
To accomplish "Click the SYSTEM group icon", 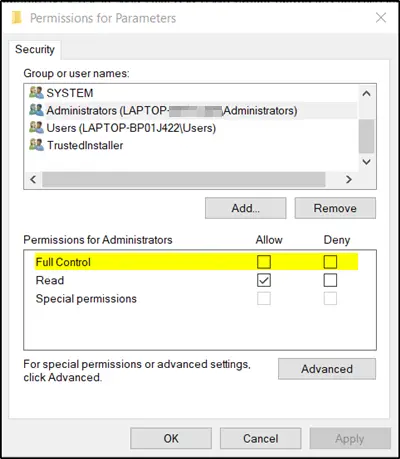I will pyautogui.click(x=36, y=93).
